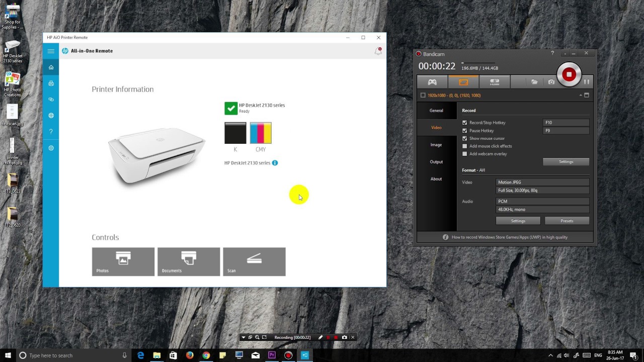Open the printer icon in HP sidebar
The width and height of the screenshot is (644, 362).
[x=51, y=83]
